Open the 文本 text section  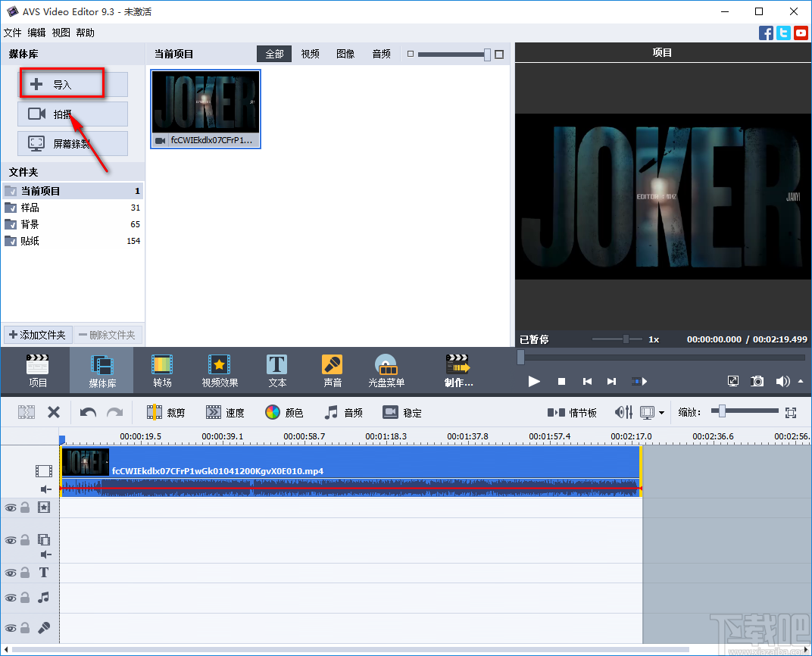[x=277, y=370]
